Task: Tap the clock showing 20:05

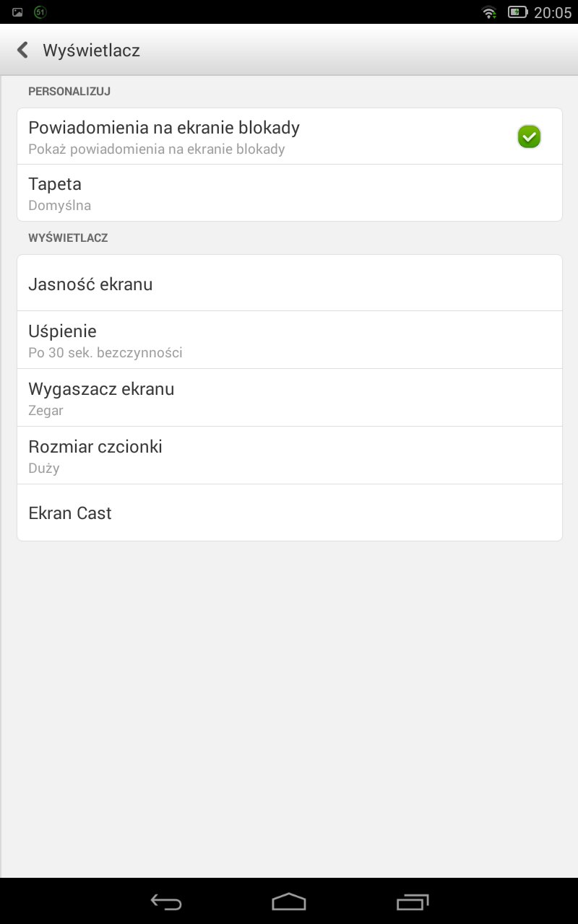Action: click(552, 12)
